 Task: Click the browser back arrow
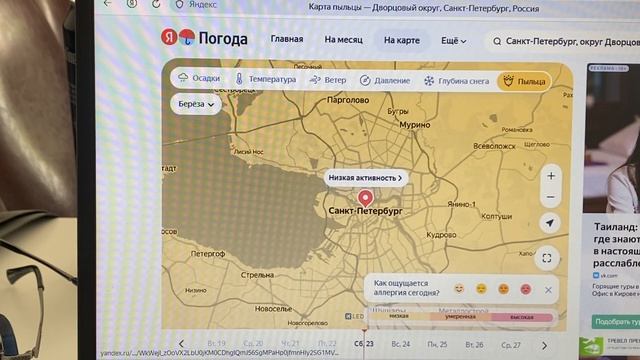point(108,3)
